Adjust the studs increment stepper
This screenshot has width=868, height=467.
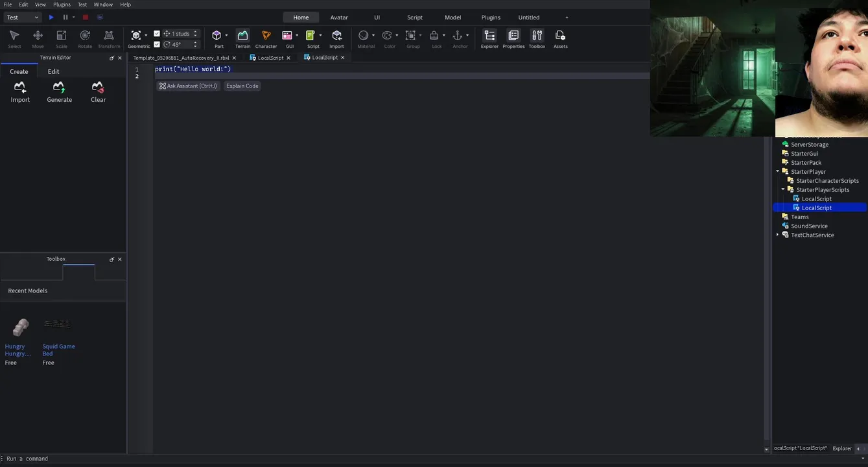[196, 34]
